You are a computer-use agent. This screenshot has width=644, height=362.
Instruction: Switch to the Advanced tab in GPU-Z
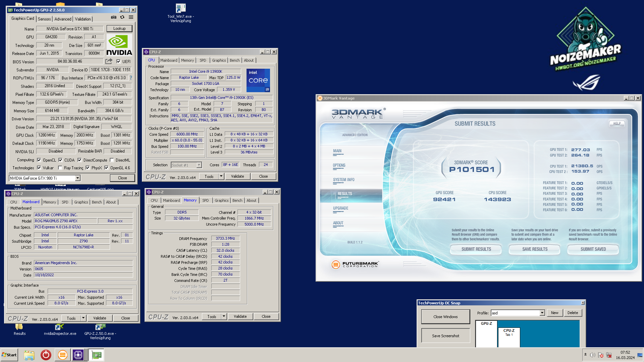(63, 19)
